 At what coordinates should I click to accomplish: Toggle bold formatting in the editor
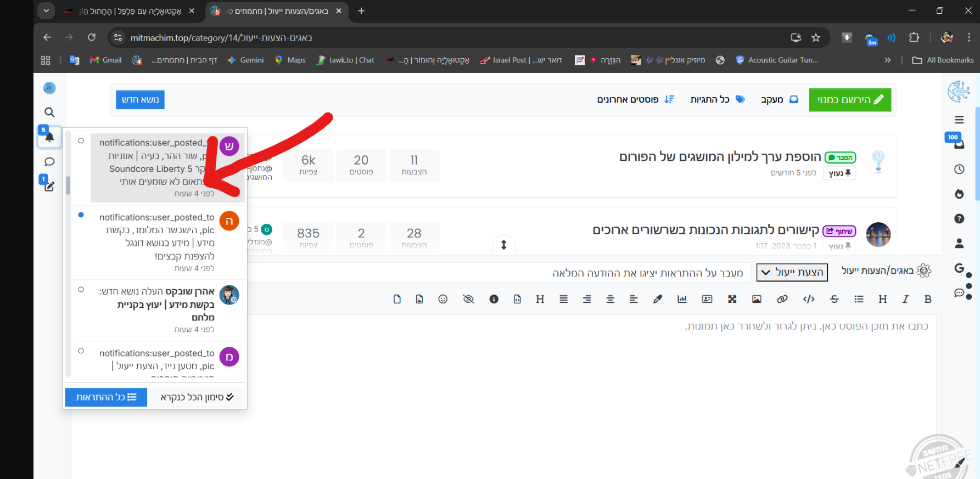(928, 299)
